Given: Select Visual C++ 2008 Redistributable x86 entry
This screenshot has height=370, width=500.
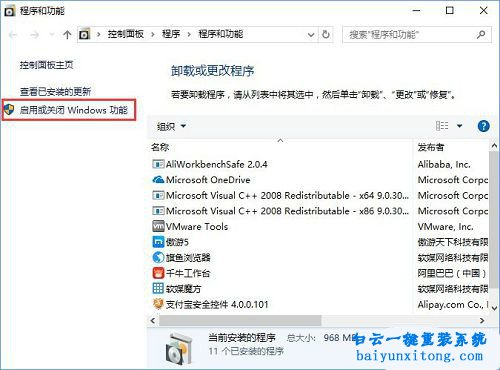Looking at the screenshot, I should [280, 211].
